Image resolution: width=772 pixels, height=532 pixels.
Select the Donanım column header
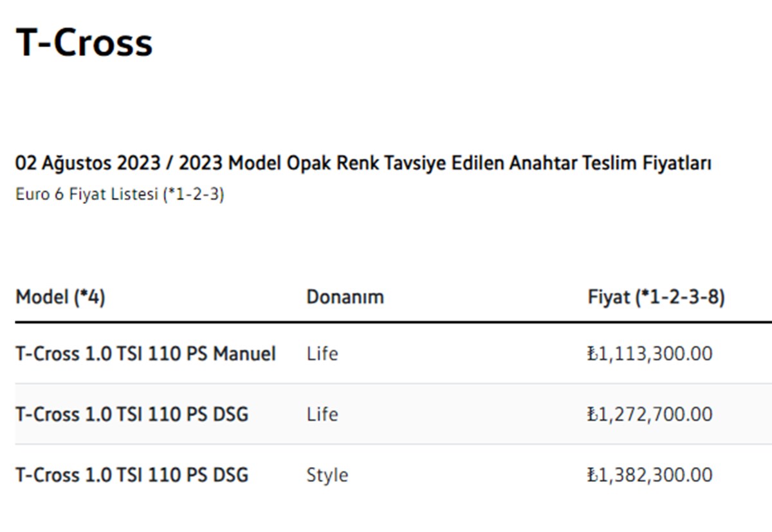[x=345, y=297]
